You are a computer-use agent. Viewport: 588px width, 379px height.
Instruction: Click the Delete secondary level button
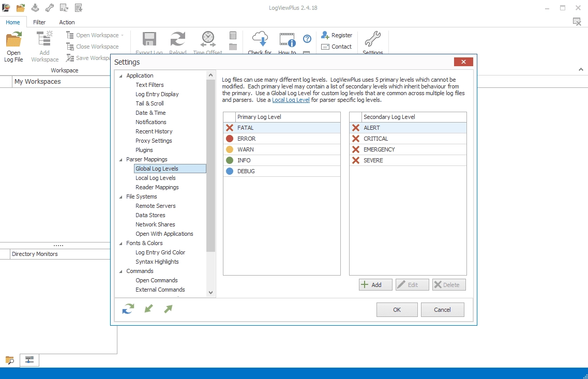pos(449,285)
